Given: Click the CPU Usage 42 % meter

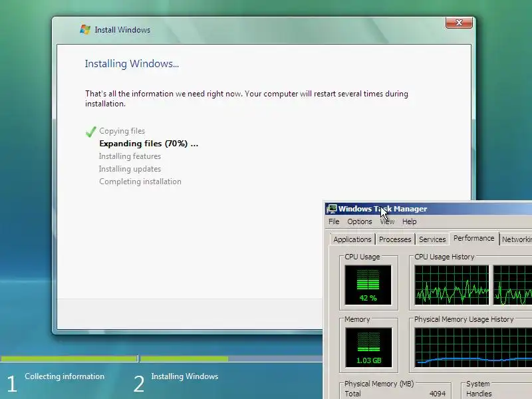Looking at the screenshot, I should point(368,285).
